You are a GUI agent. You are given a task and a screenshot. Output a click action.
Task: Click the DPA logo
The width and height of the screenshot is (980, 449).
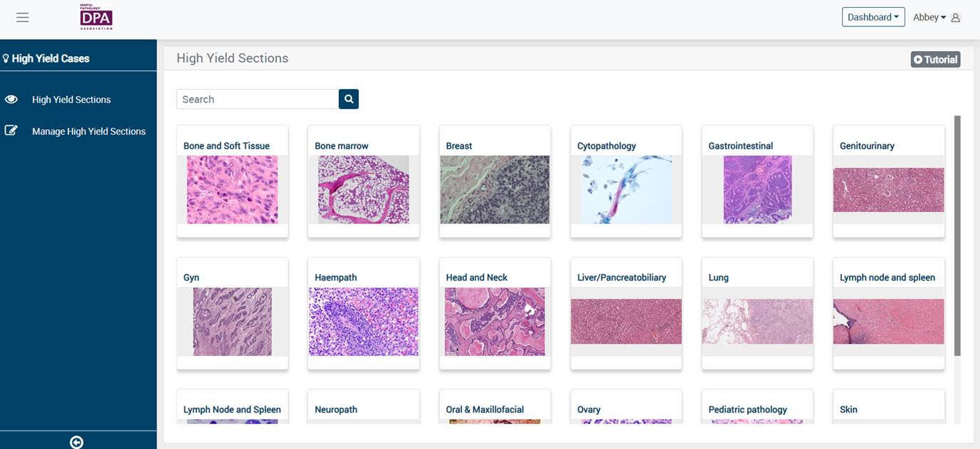click(x=96, y=16)
